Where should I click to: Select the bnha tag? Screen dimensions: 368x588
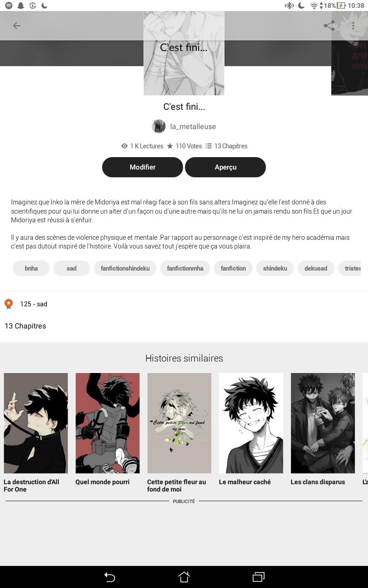31,268
